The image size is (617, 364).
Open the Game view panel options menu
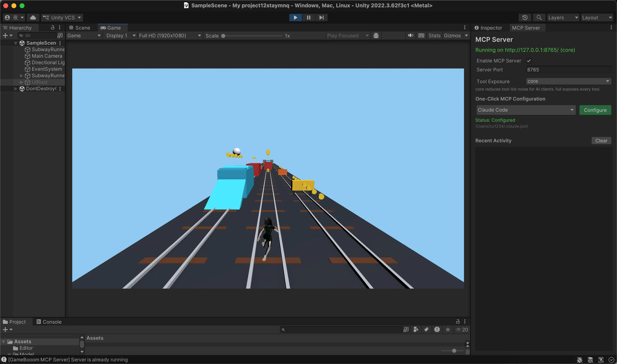coord(465,28)
